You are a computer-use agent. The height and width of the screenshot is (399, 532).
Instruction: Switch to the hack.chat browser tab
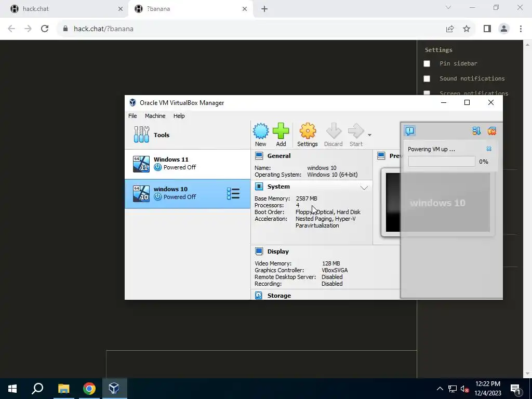[64, 9]
